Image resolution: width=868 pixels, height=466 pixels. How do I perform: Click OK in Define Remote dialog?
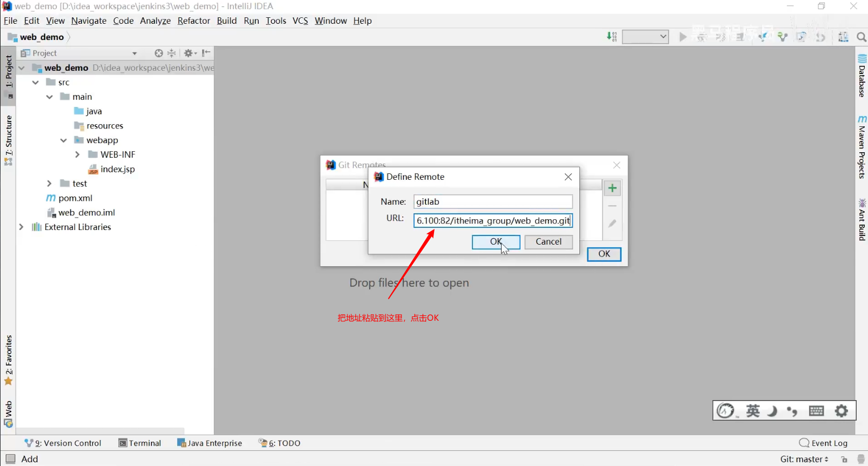[x=496, y=242]
